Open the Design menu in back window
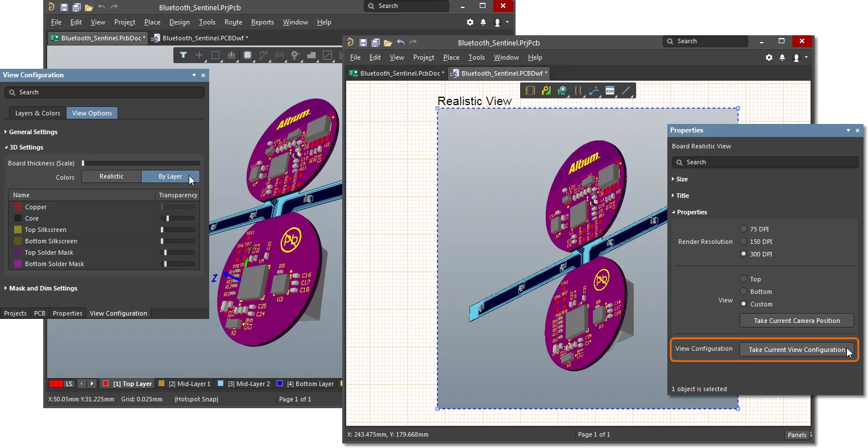 (180, 22)
